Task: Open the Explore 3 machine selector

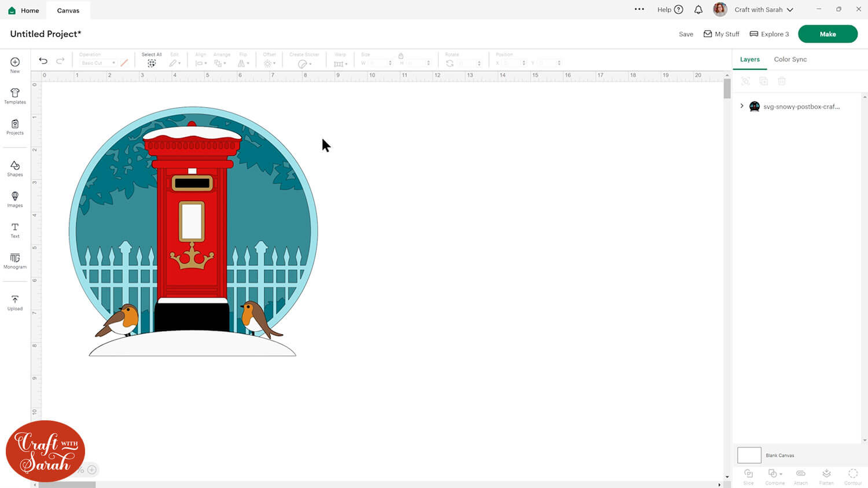Action: click(x=769, y=34)
